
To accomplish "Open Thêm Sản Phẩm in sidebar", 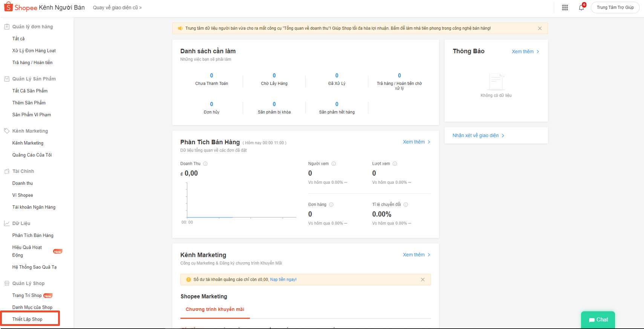I will click(x=29, y=103).
